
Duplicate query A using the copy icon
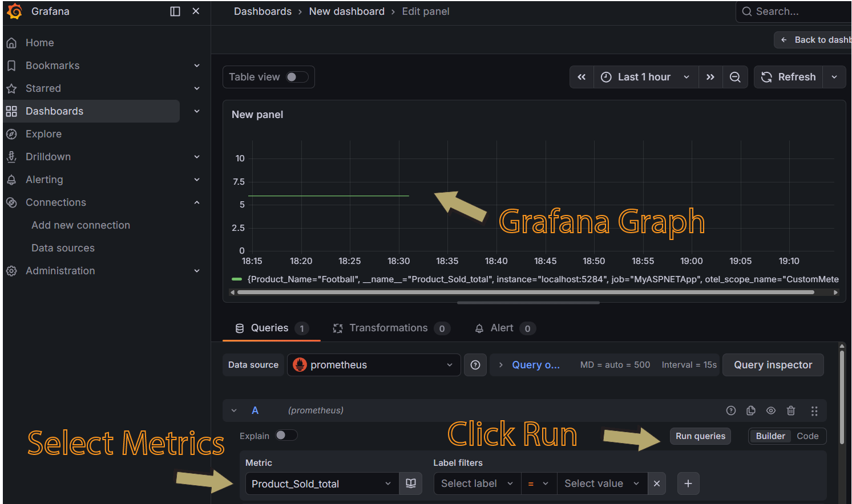coord(750,410)
